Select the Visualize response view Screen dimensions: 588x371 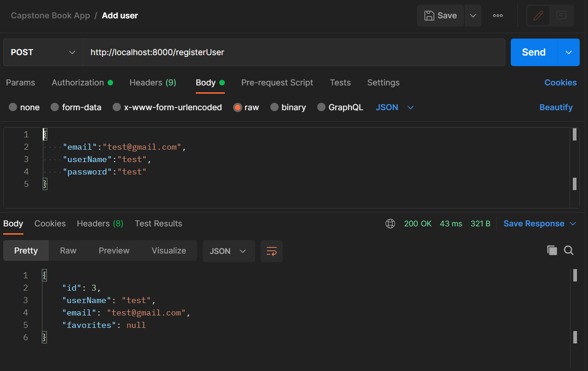169,251
